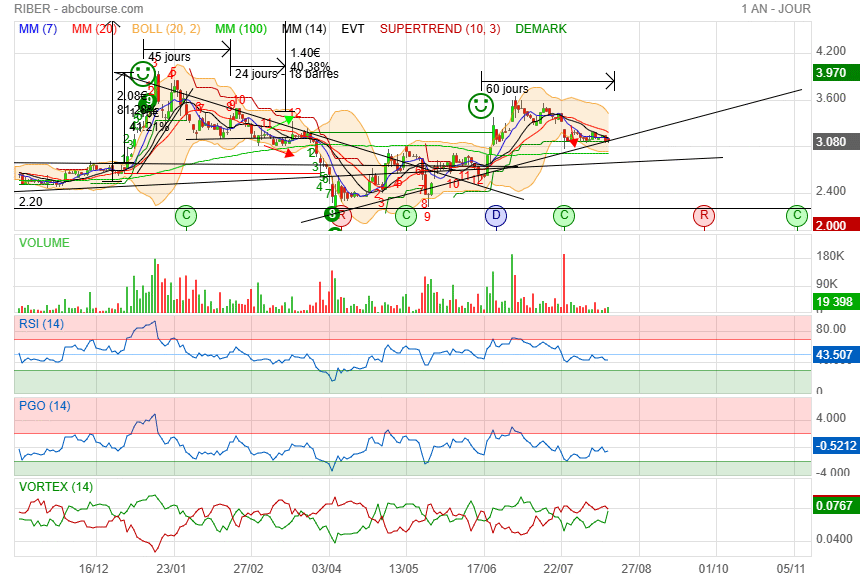Click the RSI 43.507 value badge
Screen dimensions: 860x579
click(x=832, y=355)
